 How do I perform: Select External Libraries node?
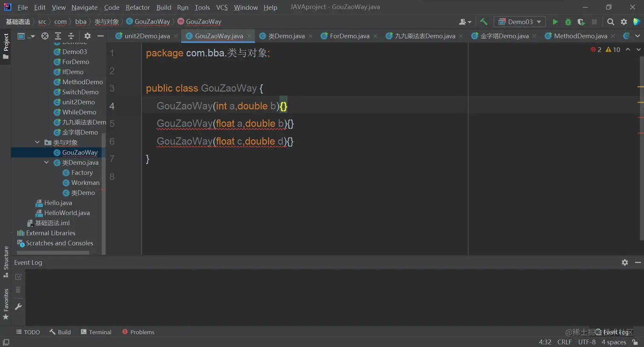click(50, 233)
